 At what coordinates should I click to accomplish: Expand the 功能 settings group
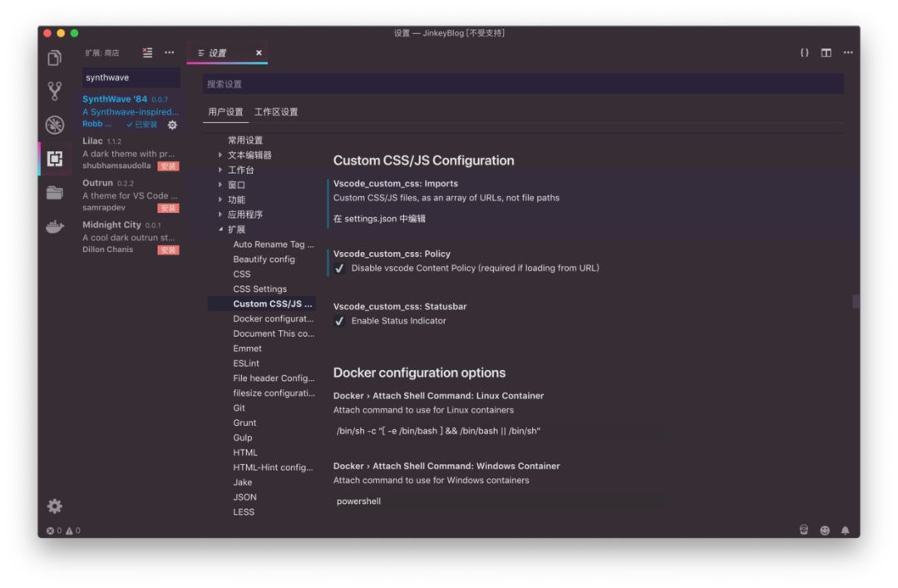click(220, 200)
